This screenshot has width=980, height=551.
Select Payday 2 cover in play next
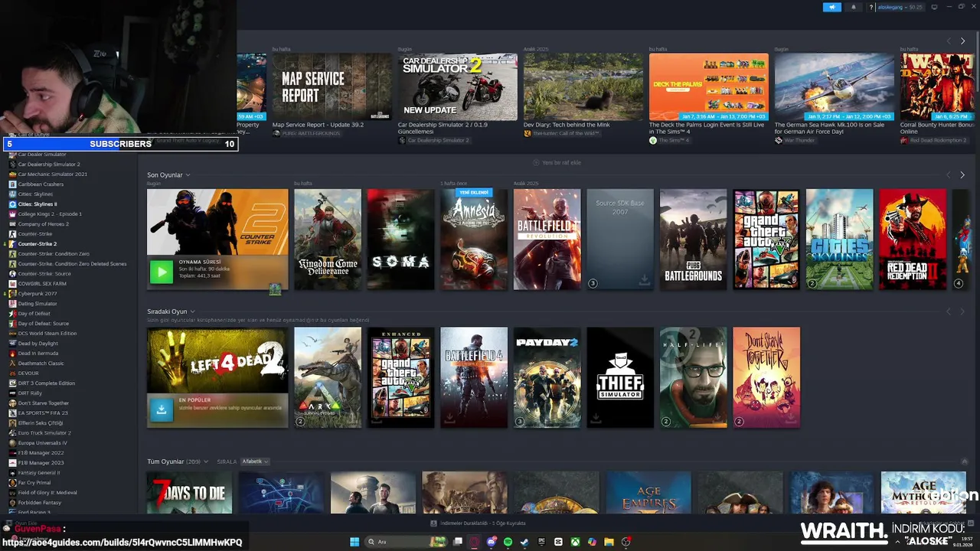tap(547, 377)
